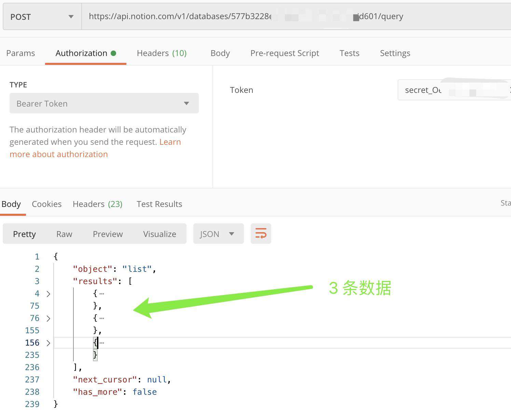Toggle the line wrap icon
Image resolution: width=511 pixels, height=420 pixels.
point(261,234)
